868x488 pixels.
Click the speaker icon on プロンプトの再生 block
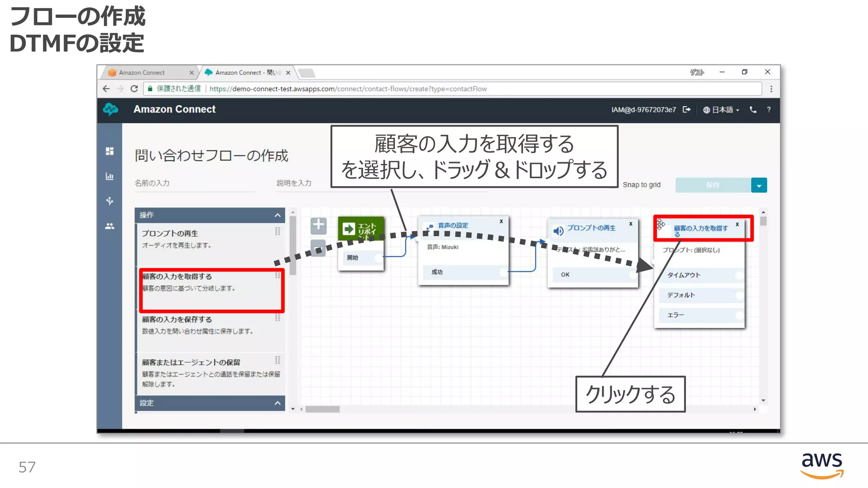(x=558, y=231)
